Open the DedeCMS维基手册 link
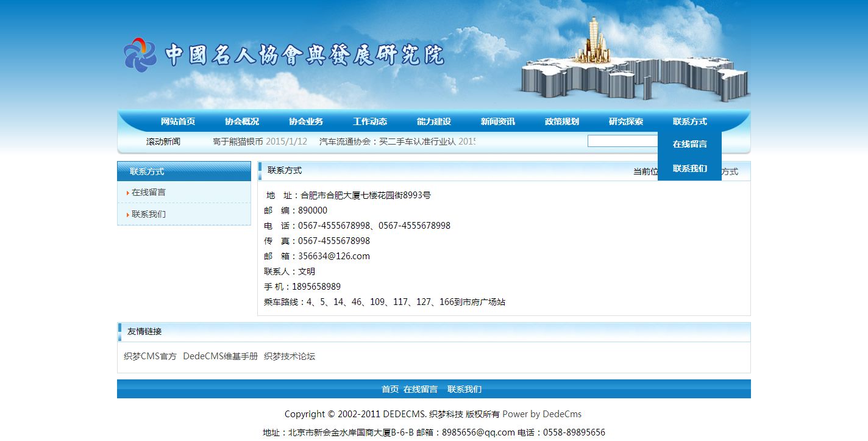The width and height of the screenshot is (868, 441). pos(220,356)
